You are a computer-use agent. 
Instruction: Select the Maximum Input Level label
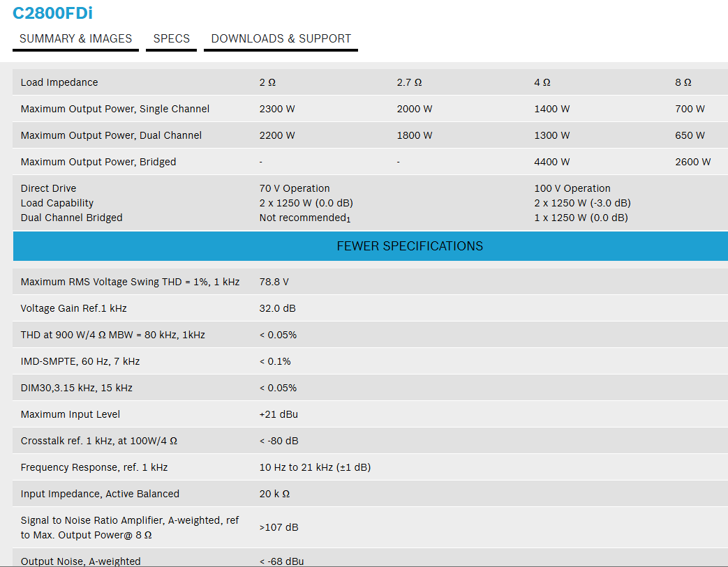click(x=70, y=414)
